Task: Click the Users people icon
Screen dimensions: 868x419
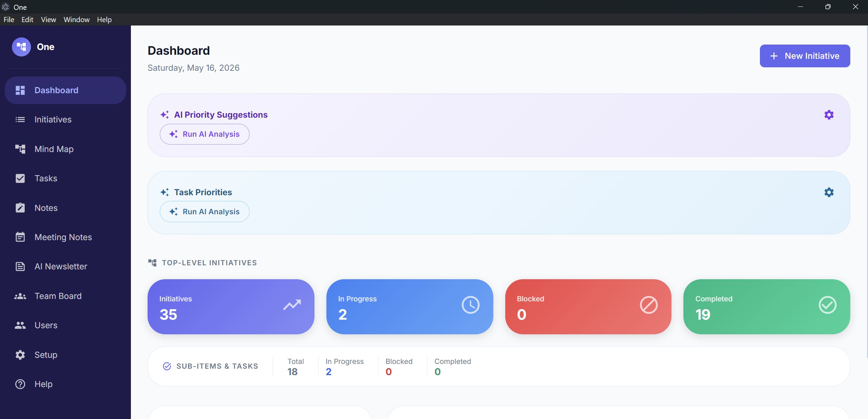Action: coord(20,325)
